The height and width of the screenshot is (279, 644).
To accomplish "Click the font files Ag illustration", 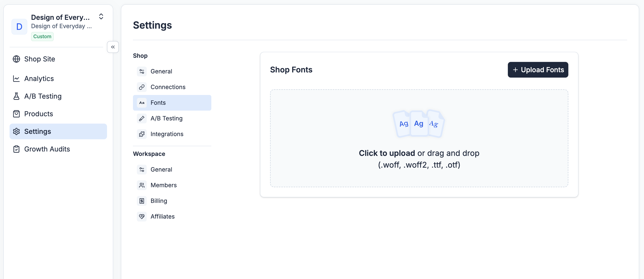I will click(x=419, y=124).
